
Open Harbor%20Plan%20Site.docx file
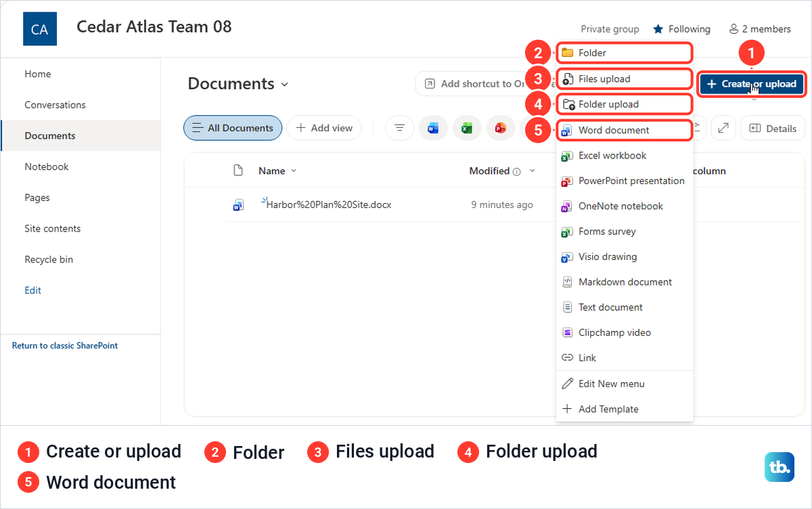click(329, 204)
